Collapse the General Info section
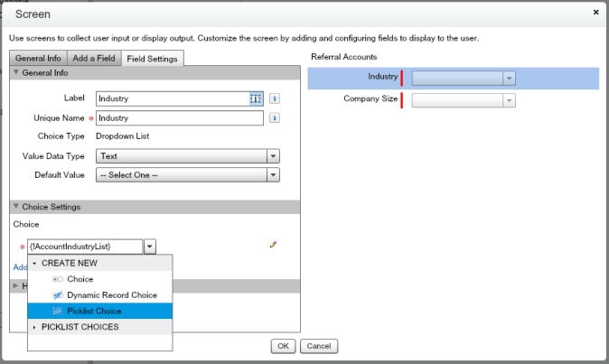 click(16, 72)
